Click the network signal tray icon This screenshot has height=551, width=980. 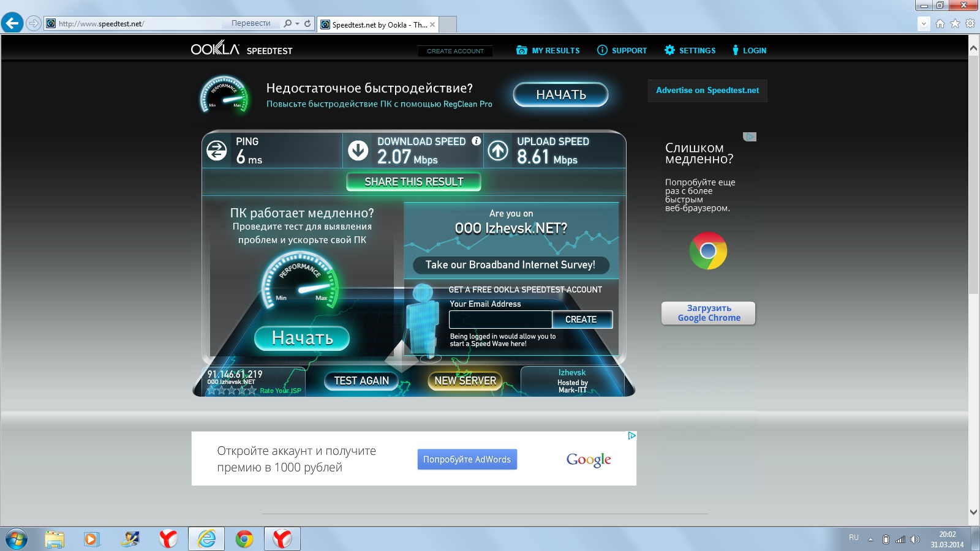click(x=900, y=539)
